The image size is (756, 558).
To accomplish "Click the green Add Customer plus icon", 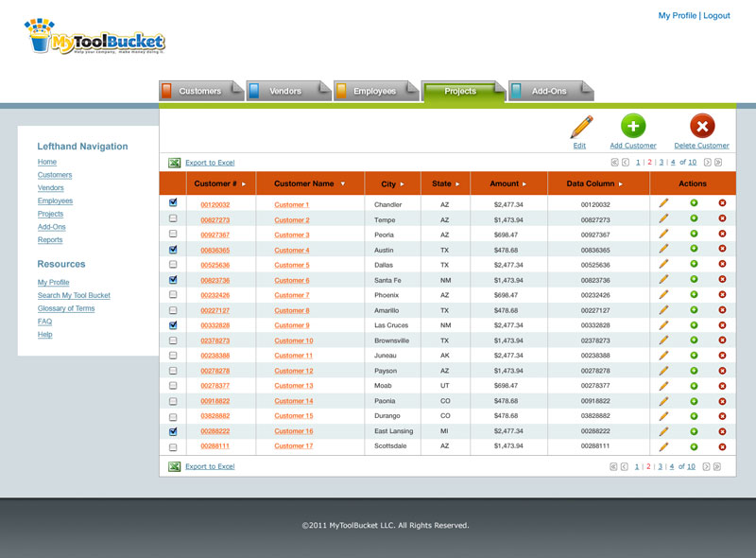I will 632,126.
